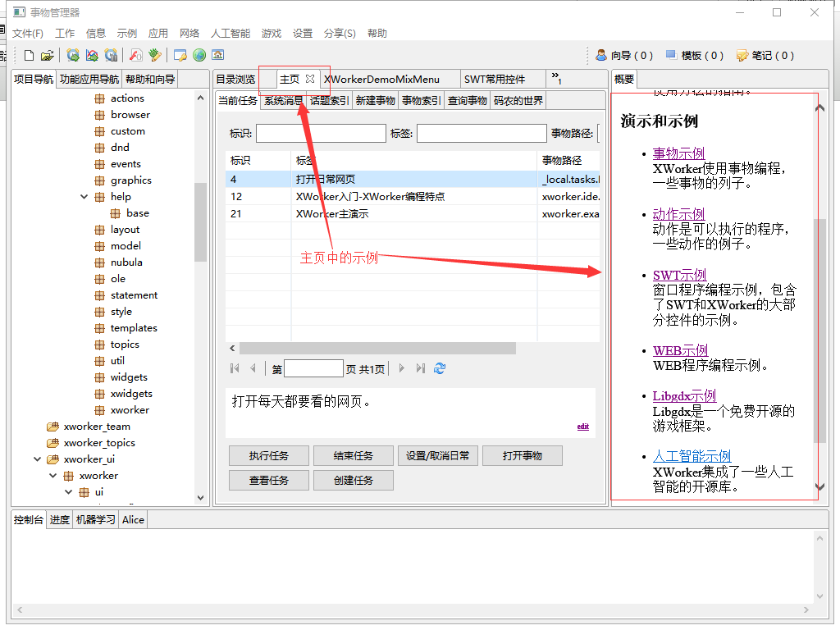
Task: Go to last page in task pager
Action: pos(421,368)
